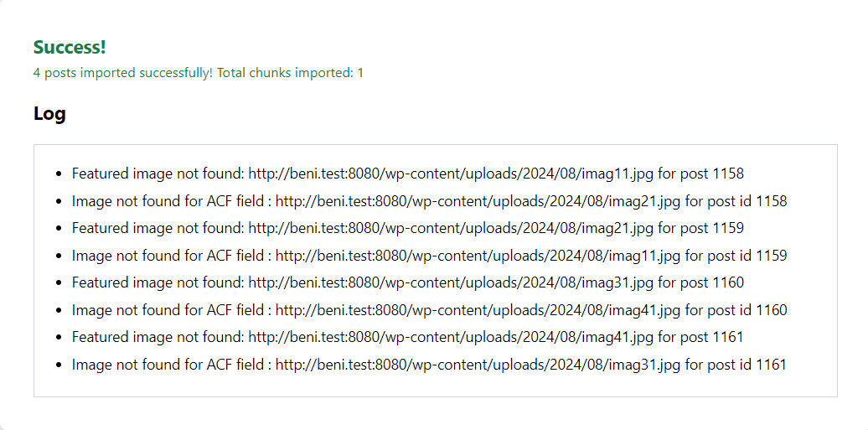Click imag41.jpg URL in ACF field entry for post 1160

pos(478,310)
